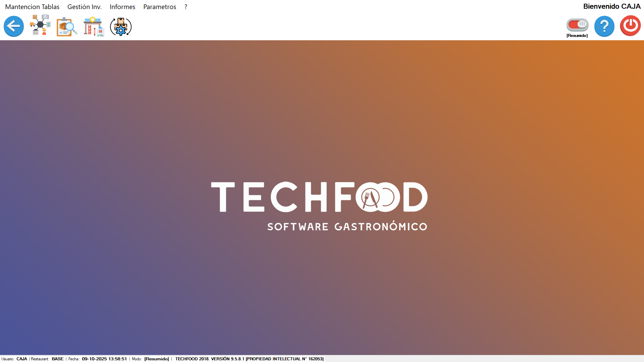This screenshot has height=362, width=644.
Task: Click the blue back arrow icon
Action: coord(14,26)
